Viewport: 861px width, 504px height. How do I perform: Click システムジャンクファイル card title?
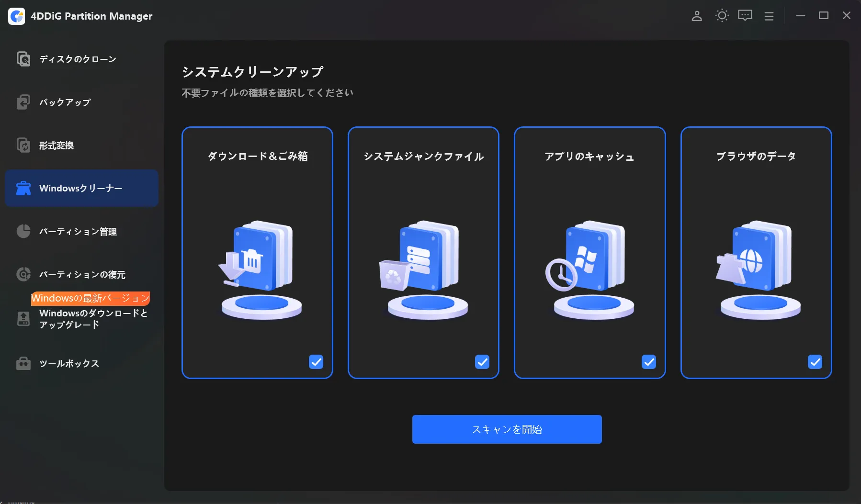(x=424, y=156)
